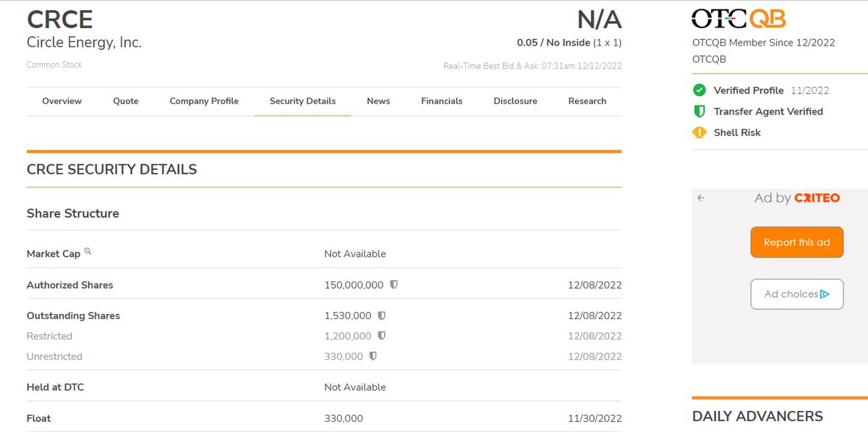Click the Held at DTC label
Viewport: 868px width, 432px height.
(55, 387)
